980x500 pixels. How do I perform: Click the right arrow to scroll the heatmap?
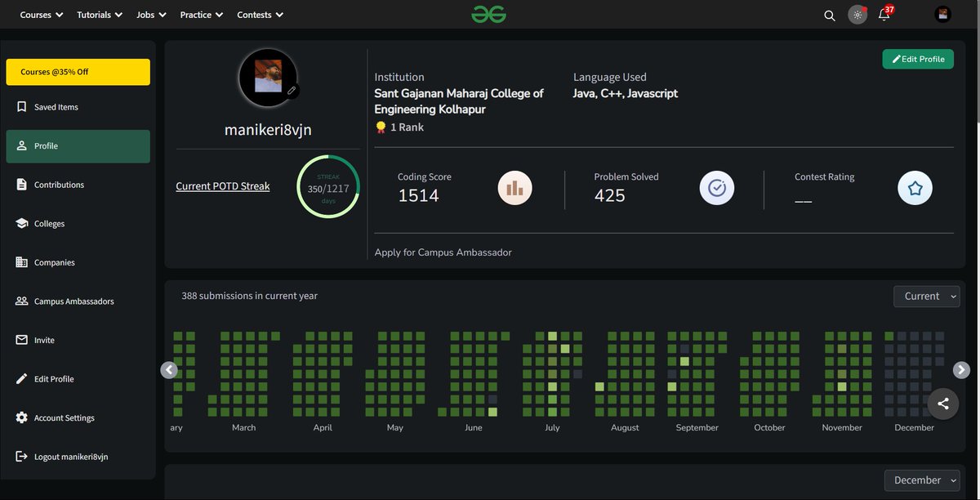[961, 369]
